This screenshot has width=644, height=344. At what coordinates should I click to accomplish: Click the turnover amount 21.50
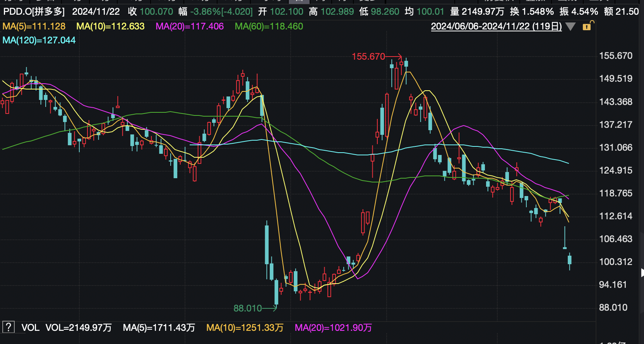[627, 12]
